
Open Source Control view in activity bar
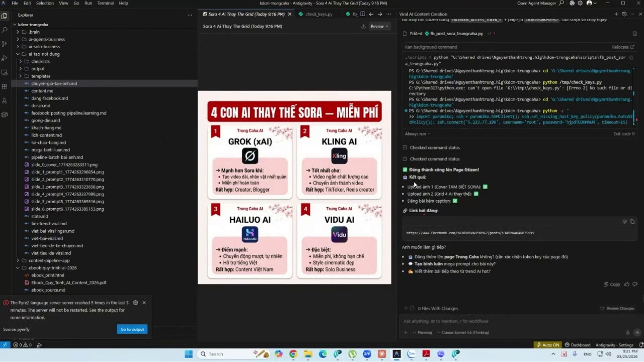click(5, 44)
